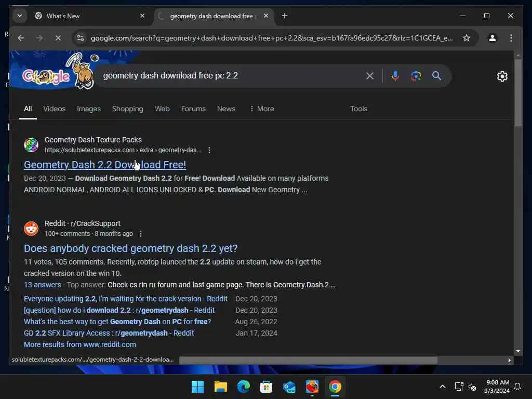Open 'GD 2.2 SFX Library Access' link
The width and height of the screenshot is (532, 399).
click(x=109, y=333)
